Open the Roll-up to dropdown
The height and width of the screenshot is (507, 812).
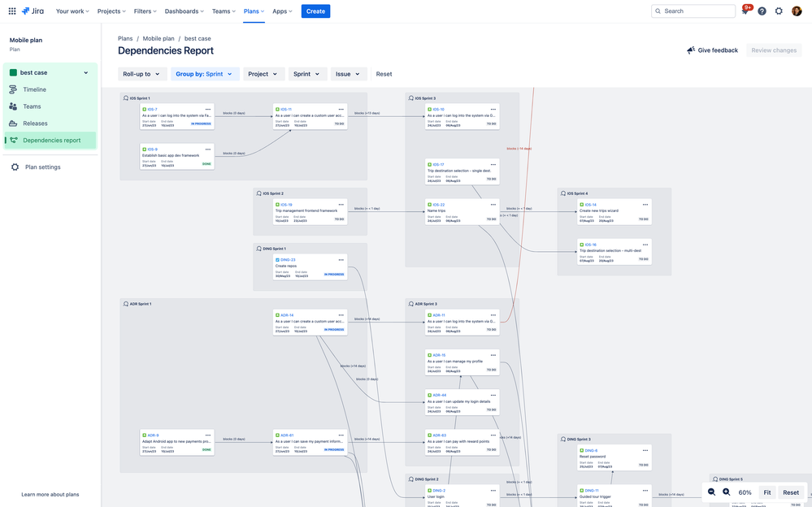coord(139,72)
